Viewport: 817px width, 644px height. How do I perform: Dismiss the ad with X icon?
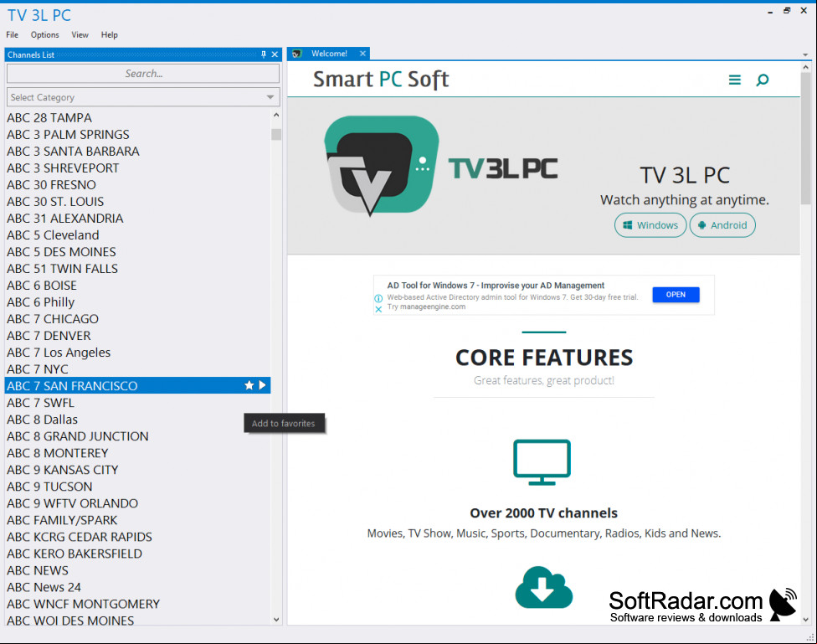(x=379, y=309)
